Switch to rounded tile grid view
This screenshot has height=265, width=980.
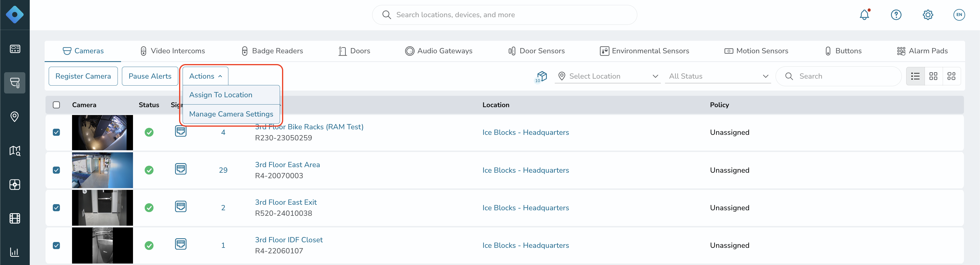point(951,76)
